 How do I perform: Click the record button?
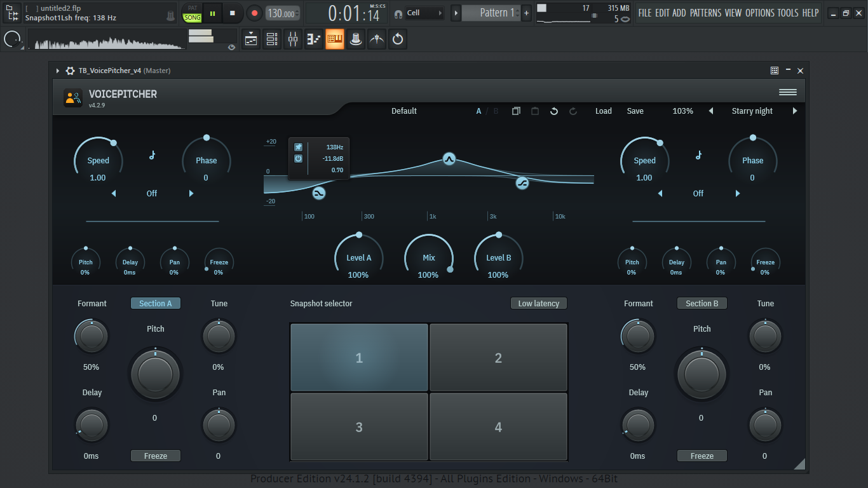pyautogui.click(x=254, y=13)
